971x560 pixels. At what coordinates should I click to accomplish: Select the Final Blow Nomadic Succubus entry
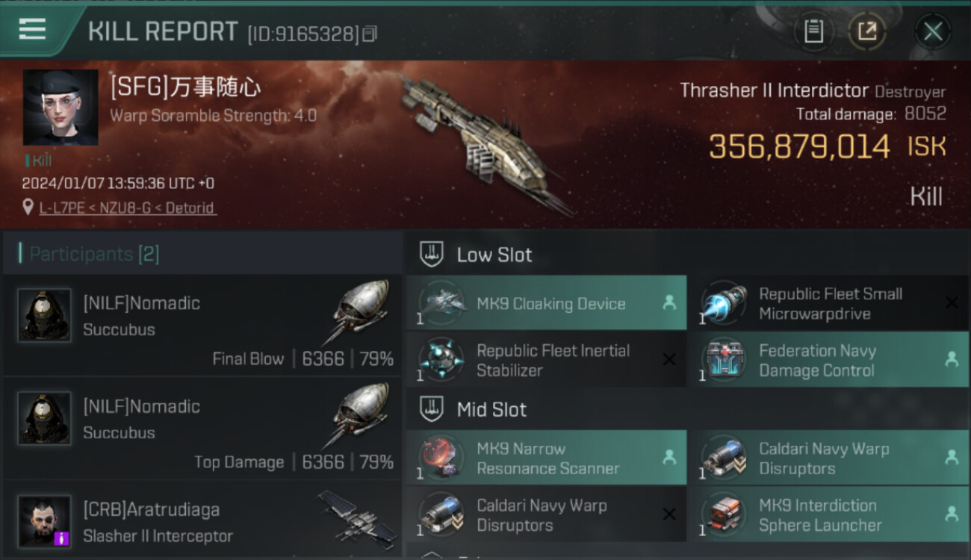pos(202,326)
